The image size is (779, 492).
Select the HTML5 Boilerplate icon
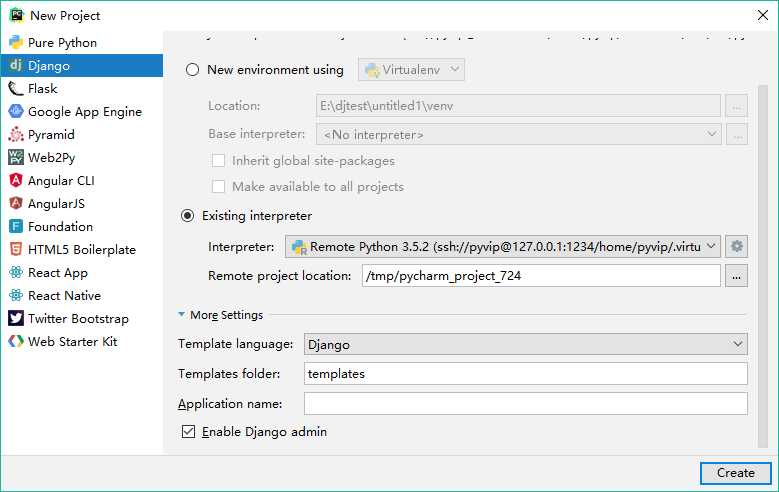pos(16,250)
